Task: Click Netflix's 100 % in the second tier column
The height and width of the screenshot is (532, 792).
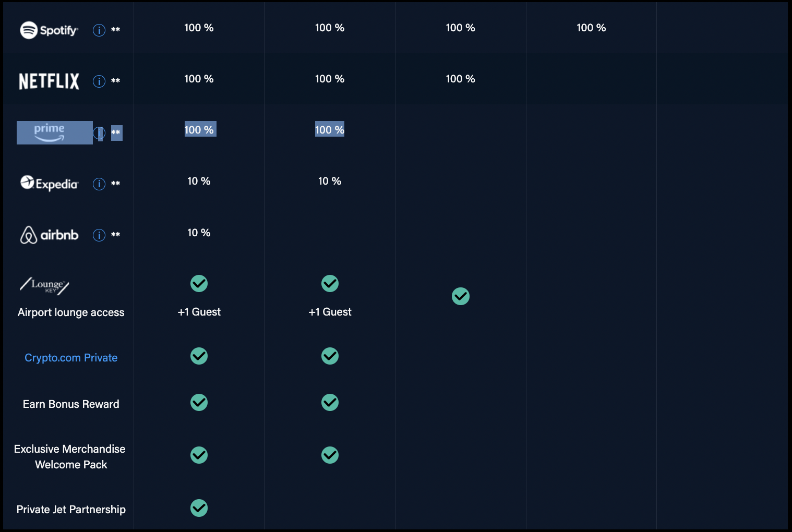Action: 330,79
